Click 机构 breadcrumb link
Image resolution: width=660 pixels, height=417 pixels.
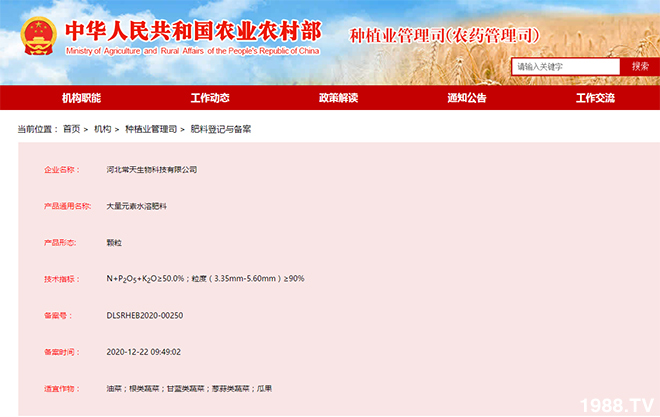pos(102,129)
